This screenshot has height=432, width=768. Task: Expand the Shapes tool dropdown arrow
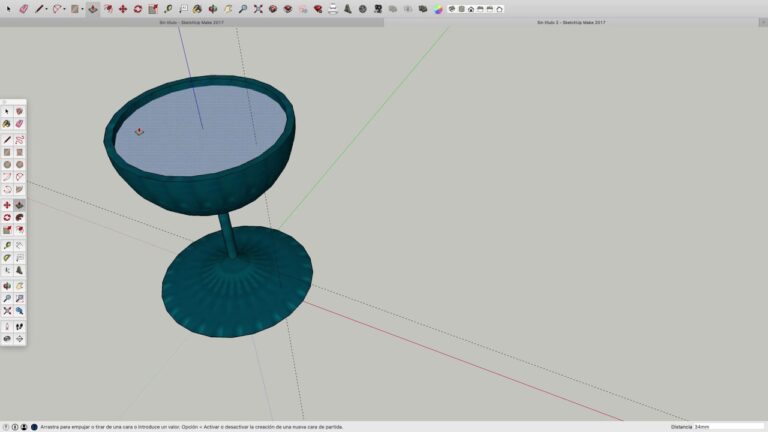pos(82,9)
